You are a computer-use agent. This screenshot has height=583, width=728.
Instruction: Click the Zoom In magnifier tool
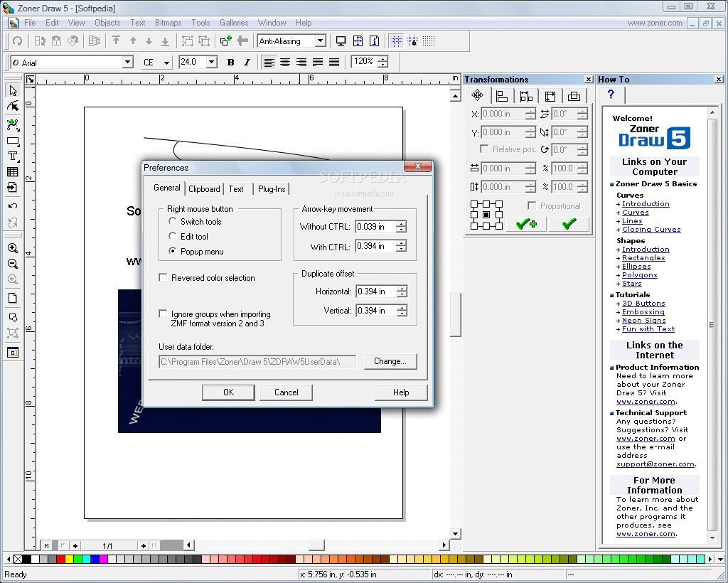point(13,248)
